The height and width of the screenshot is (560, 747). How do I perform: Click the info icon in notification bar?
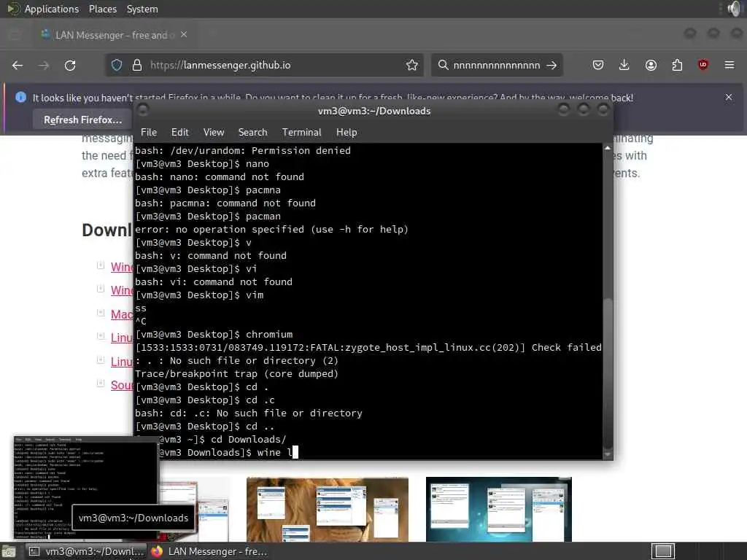[21, 97]
